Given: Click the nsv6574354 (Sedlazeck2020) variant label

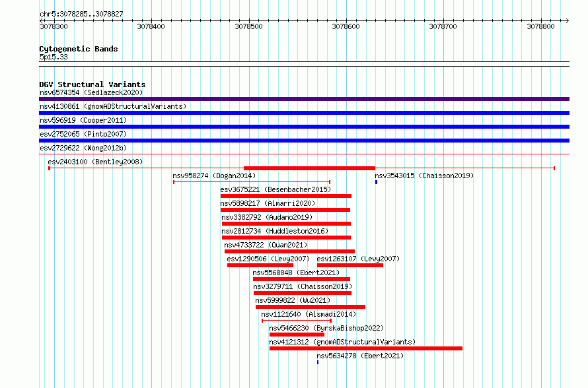Looking at the screenshot, I should (x=91, y=92).
